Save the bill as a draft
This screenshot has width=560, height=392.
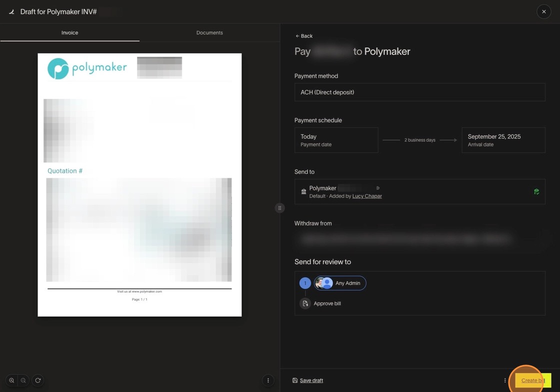click(307, 381)
